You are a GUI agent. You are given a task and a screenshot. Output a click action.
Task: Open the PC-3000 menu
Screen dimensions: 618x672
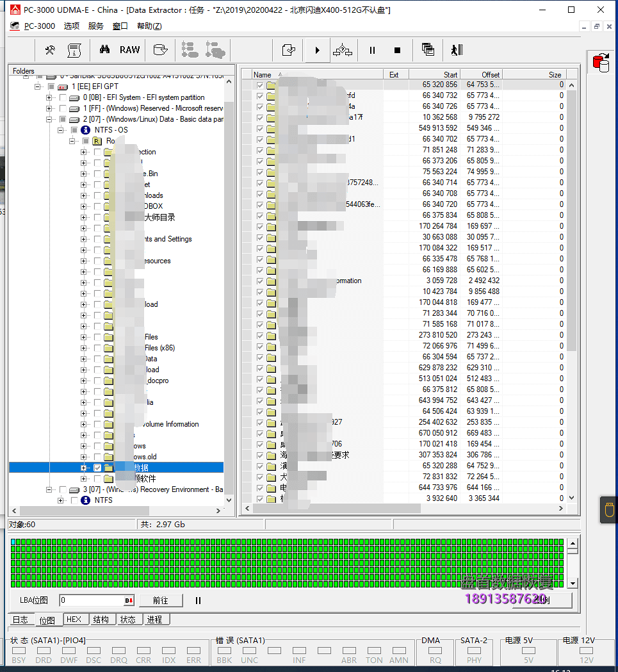click(x=40, y=26)
